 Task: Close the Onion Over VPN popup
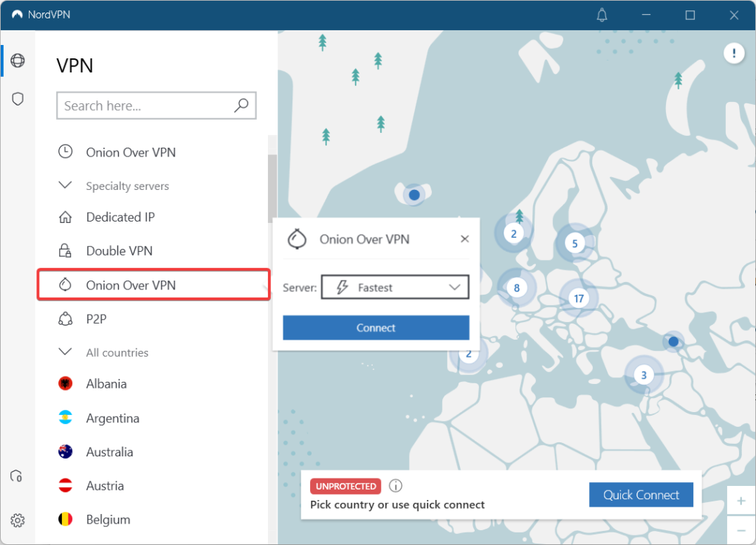tap(464, 239)
